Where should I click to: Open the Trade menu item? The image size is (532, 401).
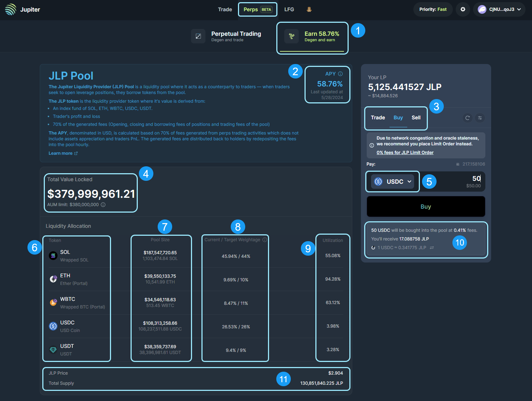point(225,9)
